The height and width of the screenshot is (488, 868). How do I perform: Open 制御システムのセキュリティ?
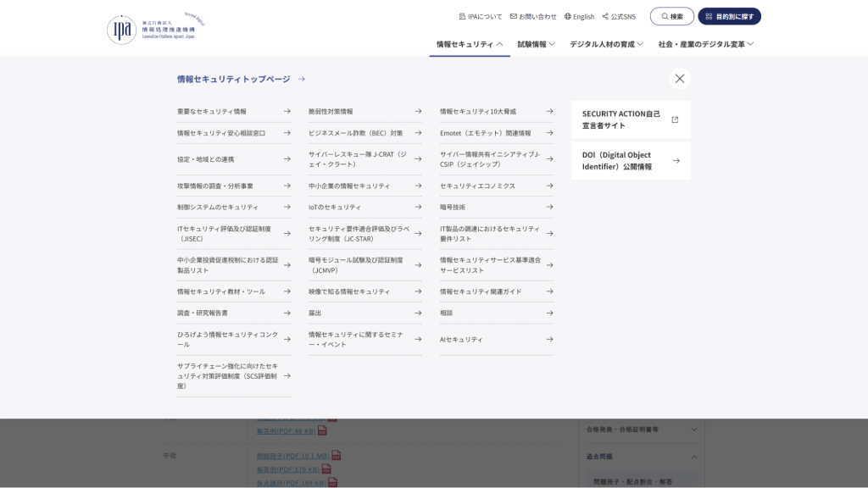(x=234, y=207)
